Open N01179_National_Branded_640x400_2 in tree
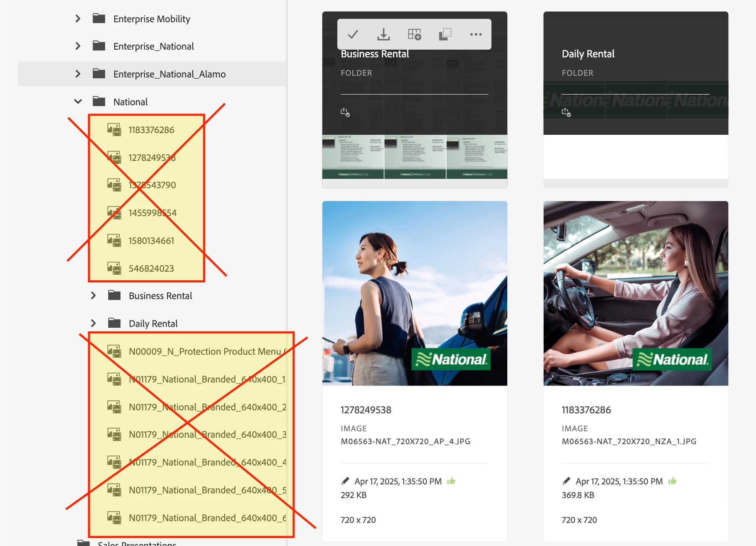This screenshot has width=756, height=546. pos(208,407)
